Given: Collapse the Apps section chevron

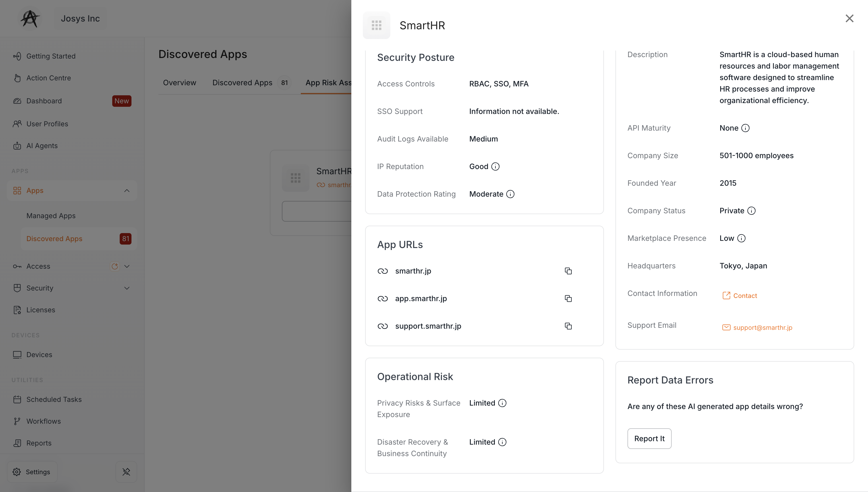Looking at the screenshot, I should click(x=127, y=191).
